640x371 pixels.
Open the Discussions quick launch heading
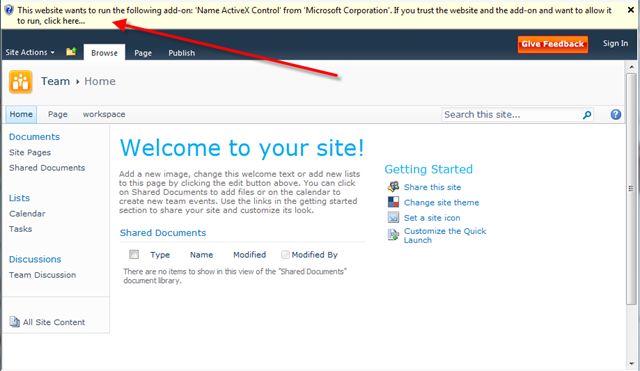pos(35,259)
